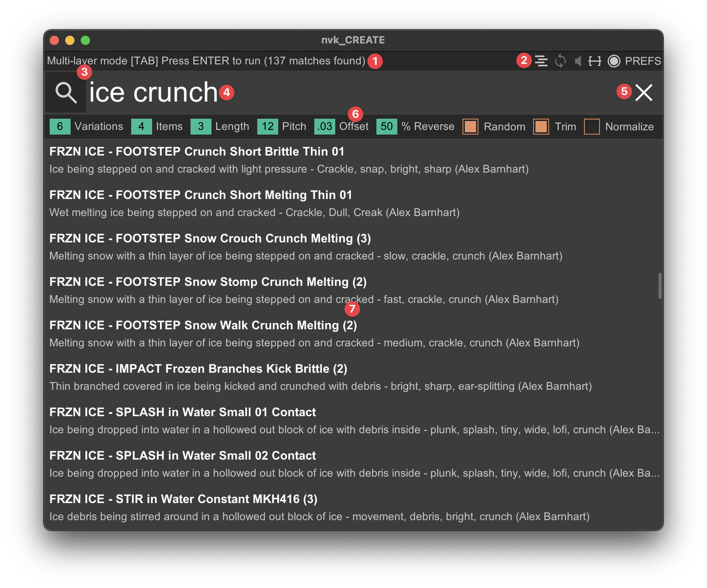Screen dimensions: 707x588
Task: Click the Variations value field showing 6
Action: point(60,126)
